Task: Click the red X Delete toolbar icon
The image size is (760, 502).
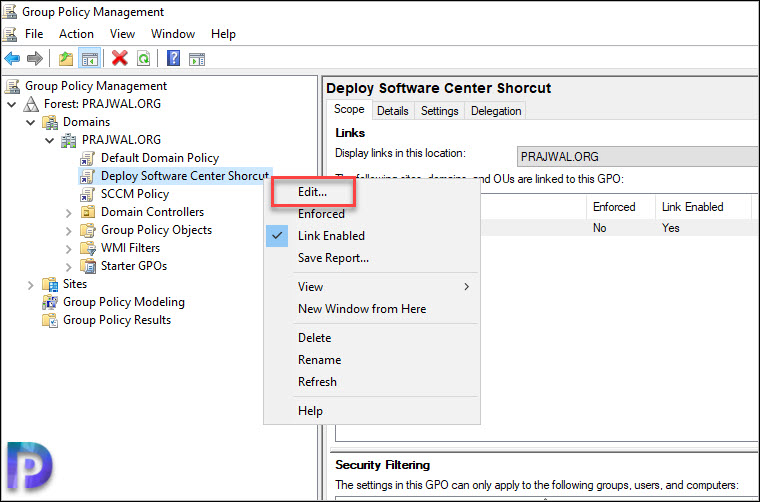Action: pyautogui.click(x=119, y=58)
